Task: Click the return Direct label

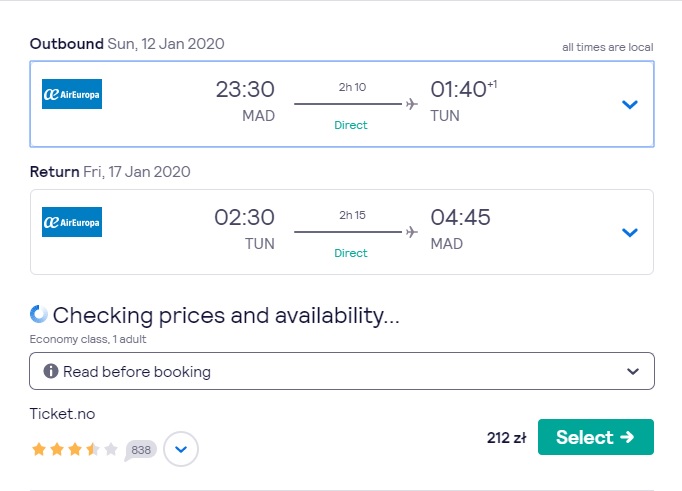Action: pyautogui.click(x=351, y=253)
